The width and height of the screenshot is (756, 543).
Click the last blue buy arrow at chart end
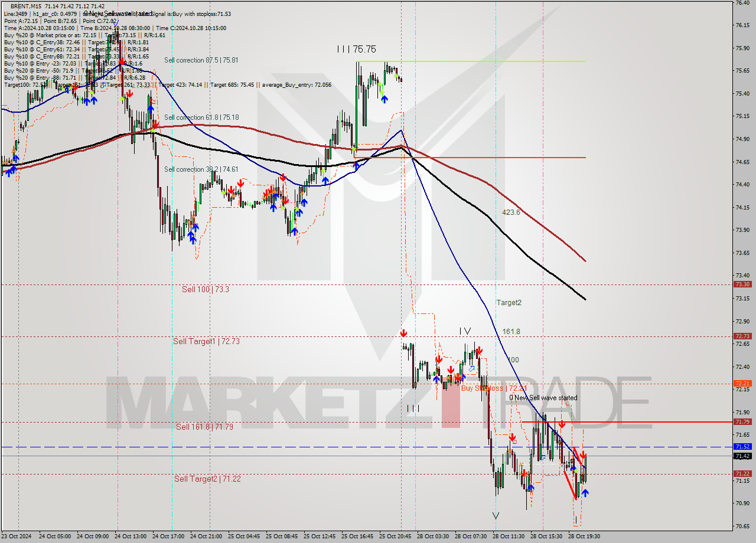coord(585,493)
